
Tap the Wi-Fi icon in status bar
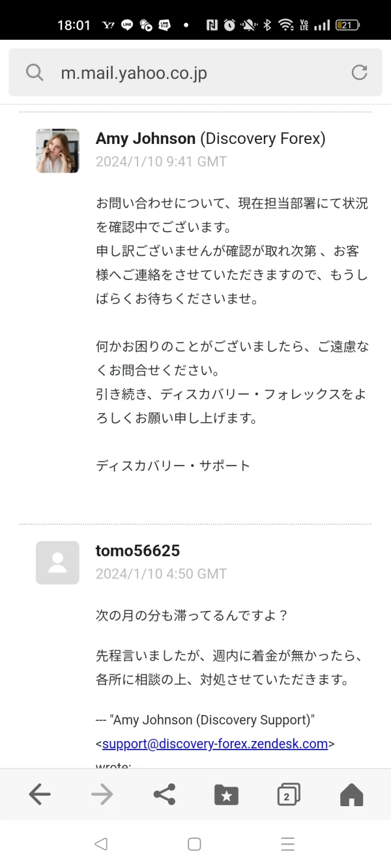click(285, 25)
